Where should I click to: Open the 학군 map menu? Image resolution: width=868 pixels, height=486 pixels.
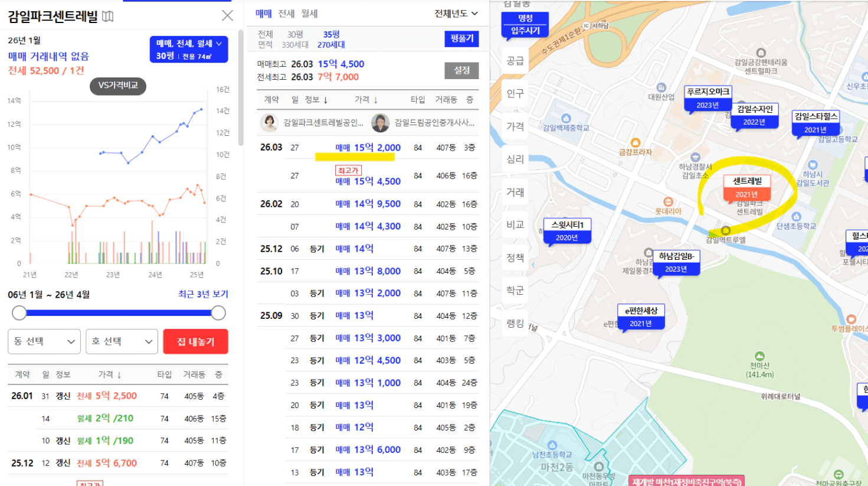tap(515, 291)
